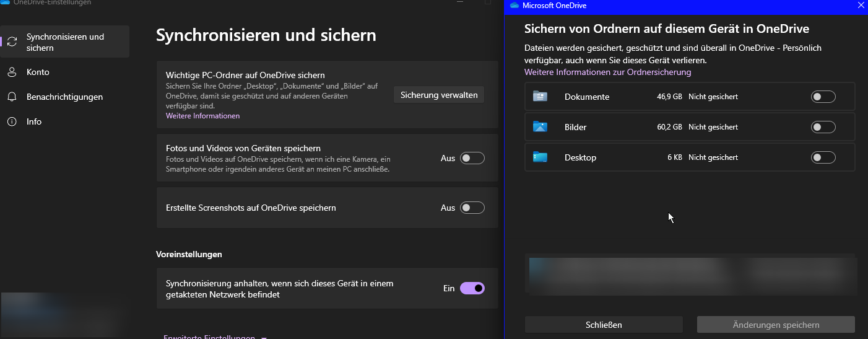868x339 pixels.
Task: Click the Info circle icon
Action: (12, 122)
